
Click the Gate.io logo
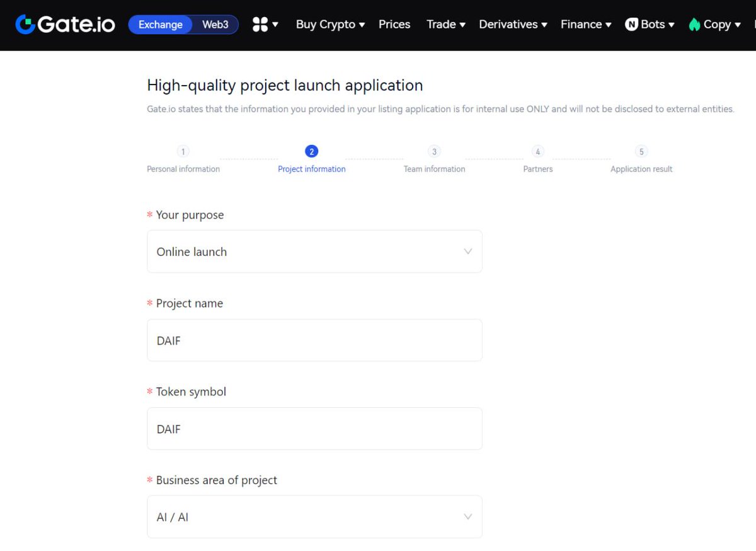[66, 25]
